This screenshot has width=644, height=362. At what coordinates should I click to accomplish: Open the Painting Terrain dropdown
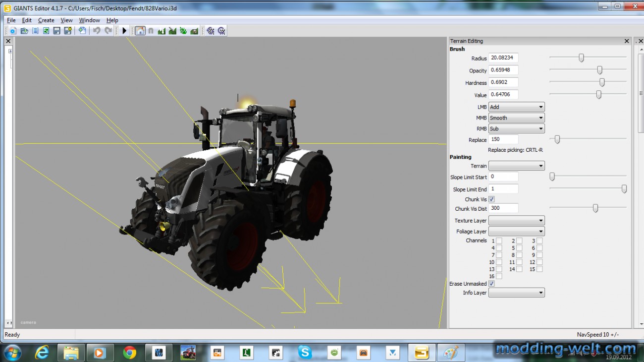tap(517, 166)
